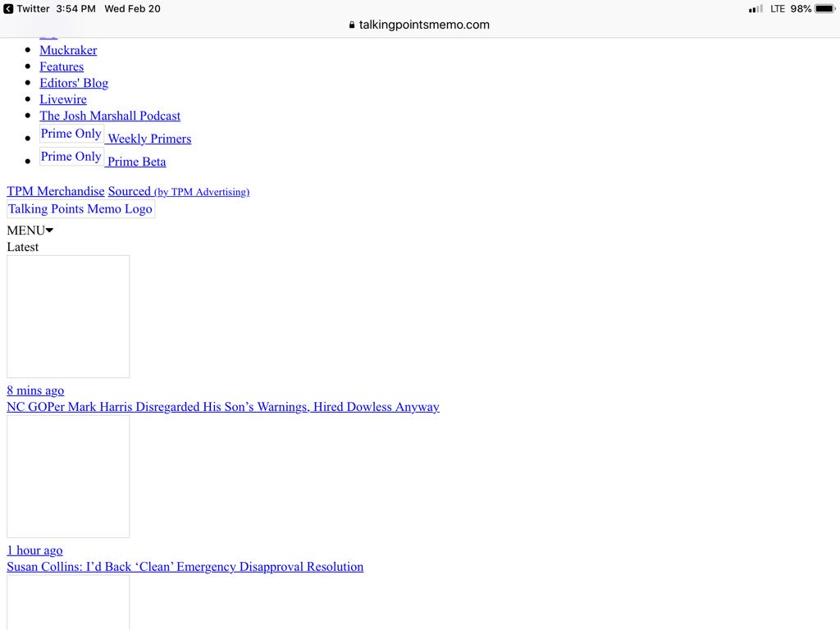Open thumbnail above Mark Harris story
Image resolution: width=840 pixels, height=630 pixels.
pyautogui.click(x=68, y=317)
